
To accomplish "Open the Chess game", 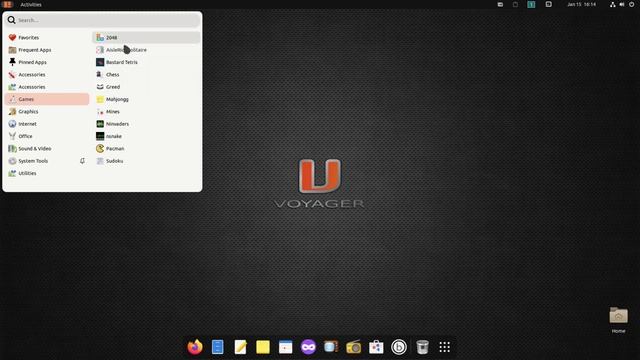I will click(146, 75).
